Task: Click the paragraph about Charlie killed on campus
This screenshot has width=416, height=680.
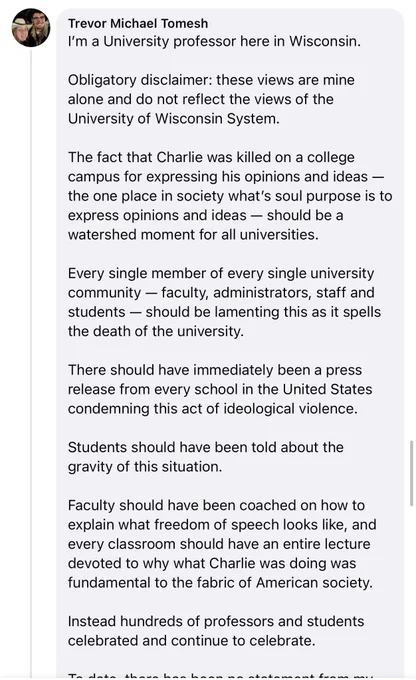Action: pos(230,196)
